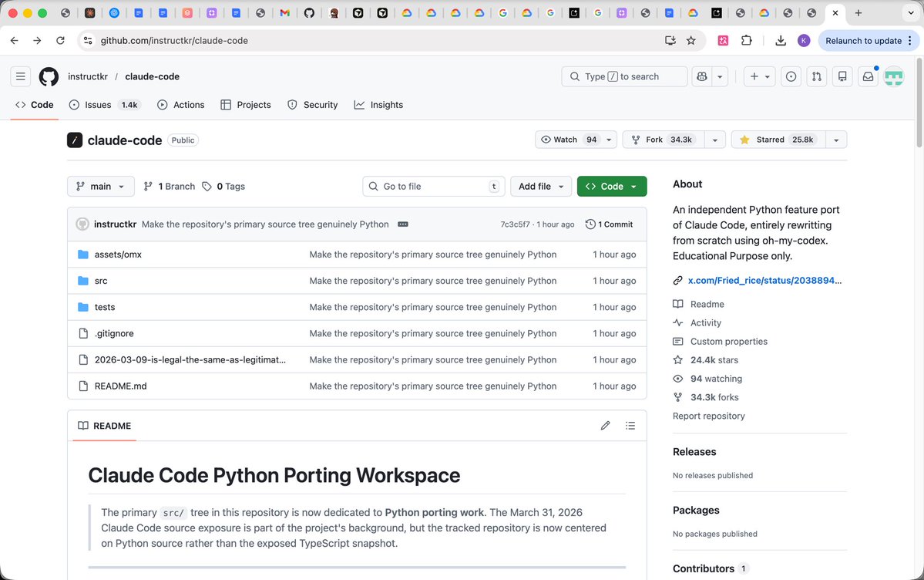Open pull requests icon in header

click(x=817, y=76)
